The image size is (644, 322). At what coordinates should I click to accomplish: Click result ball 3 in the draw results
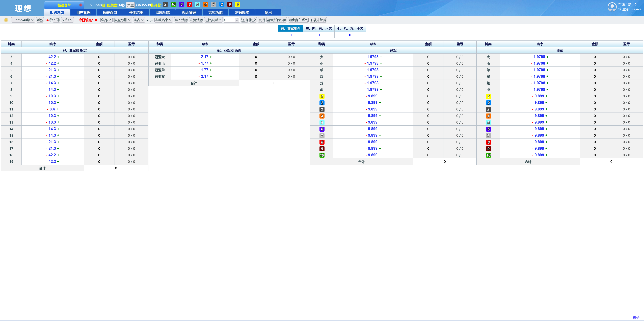click(165, 5)
